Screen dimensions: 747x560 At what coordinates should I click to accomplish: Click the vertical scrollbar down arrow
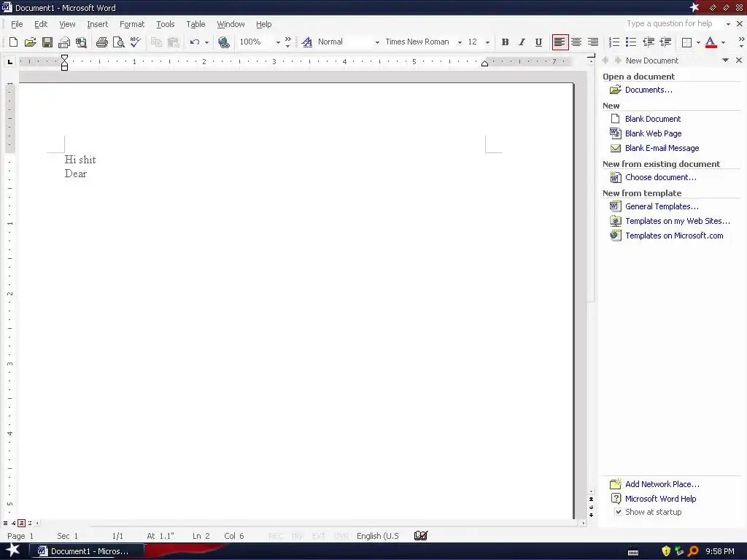[x=591, y=491]
